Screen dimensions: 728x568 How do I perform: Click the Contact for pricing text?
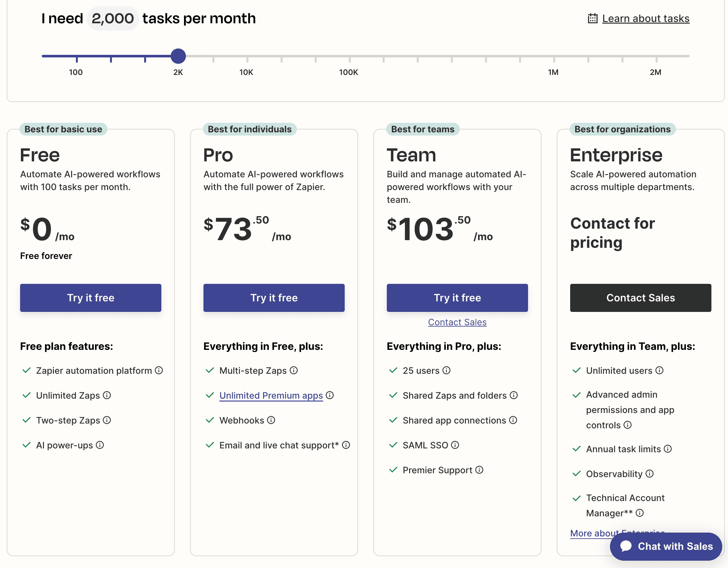tap(612, 233)
